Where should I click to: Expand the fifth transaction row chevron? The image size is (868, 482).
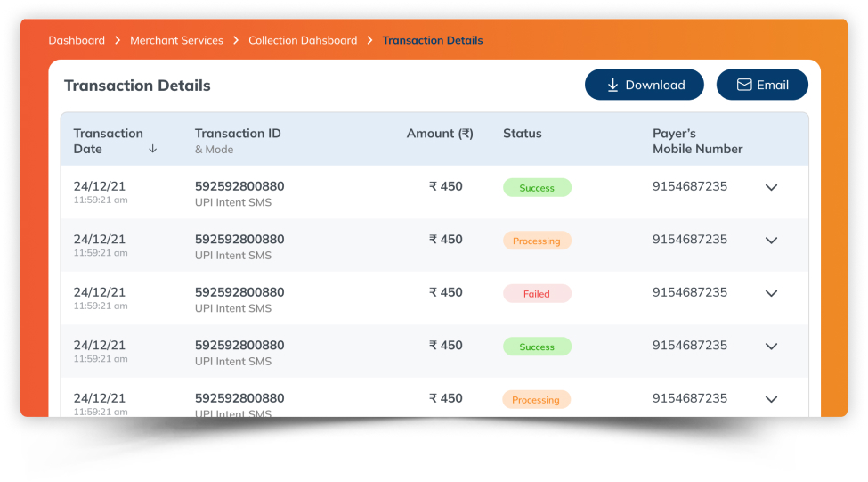pos(771,399)
